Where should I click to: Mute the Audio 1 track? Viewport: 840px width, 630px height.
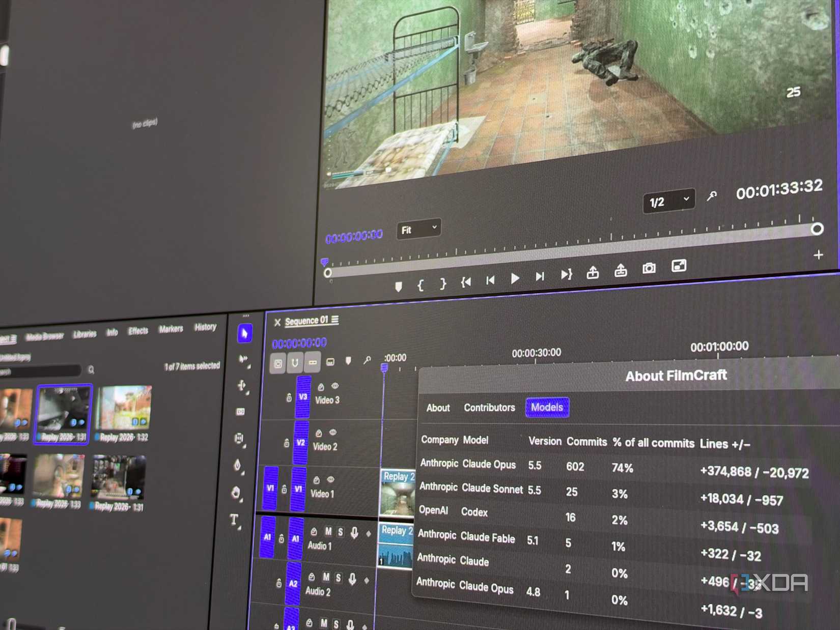pos(328,532)
